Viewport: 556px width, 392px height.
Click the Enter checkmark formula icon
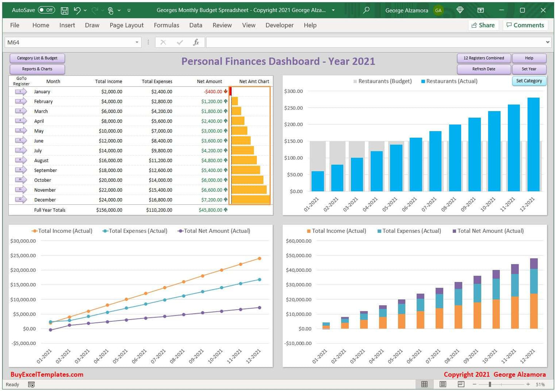180,42
